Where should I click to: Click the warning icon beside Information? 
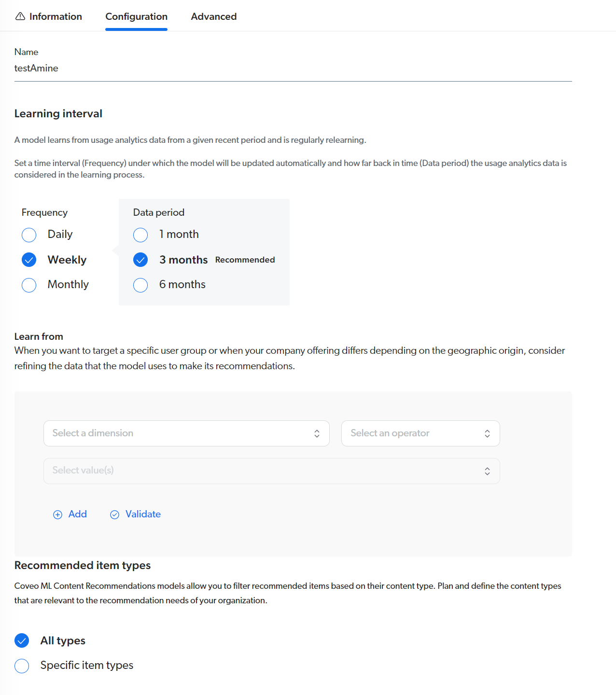click(x=20, y=16)
